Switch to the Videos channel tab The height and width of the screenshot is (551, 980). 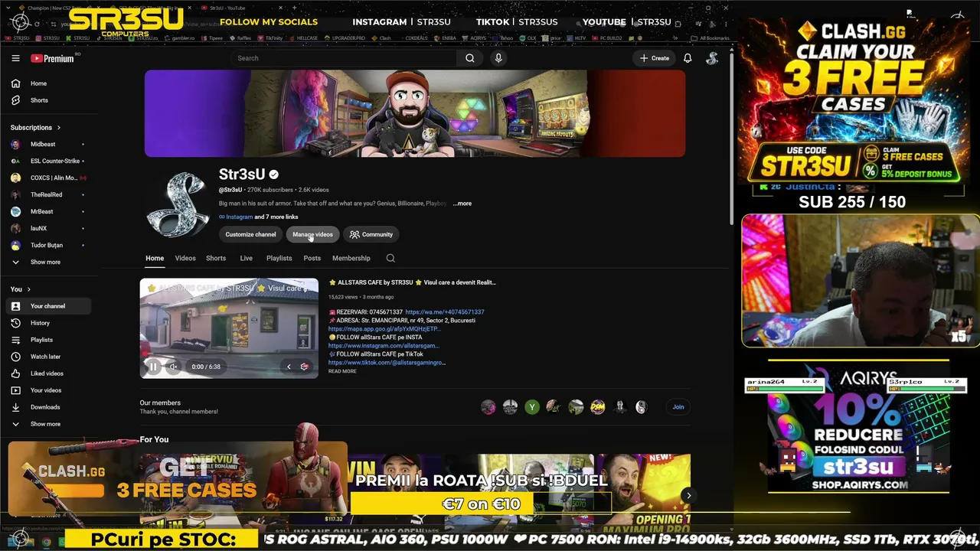(185, 258)
